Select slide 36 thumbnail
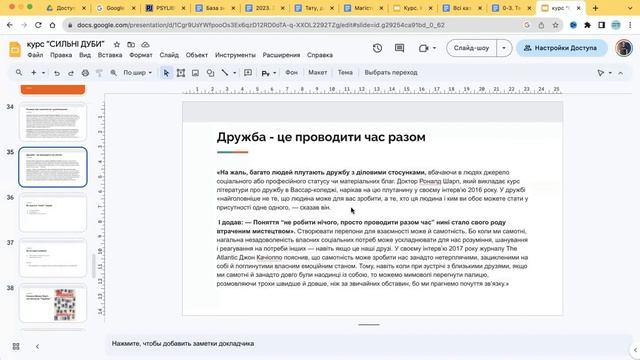 coord(53,213)
